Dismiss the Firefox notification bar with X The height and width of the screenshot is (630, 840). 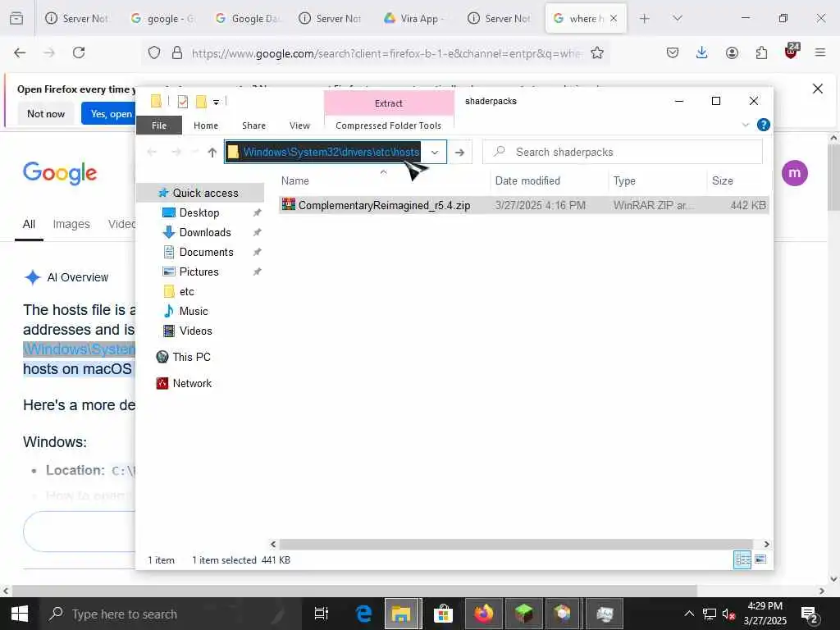pyautogui.click(x=818, y=89)
